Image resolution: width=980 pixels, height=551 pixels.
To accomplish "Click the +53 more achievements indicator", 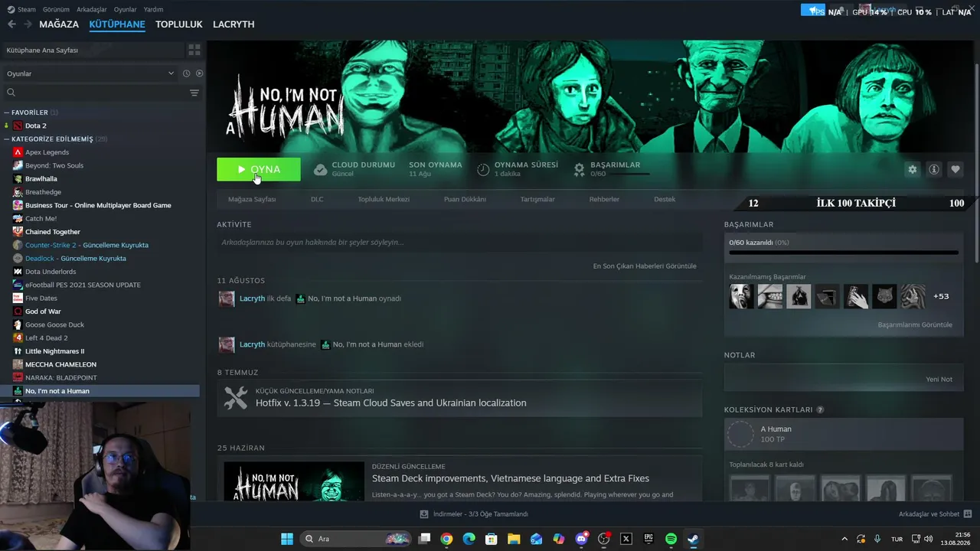I will [x=941, y=296].
